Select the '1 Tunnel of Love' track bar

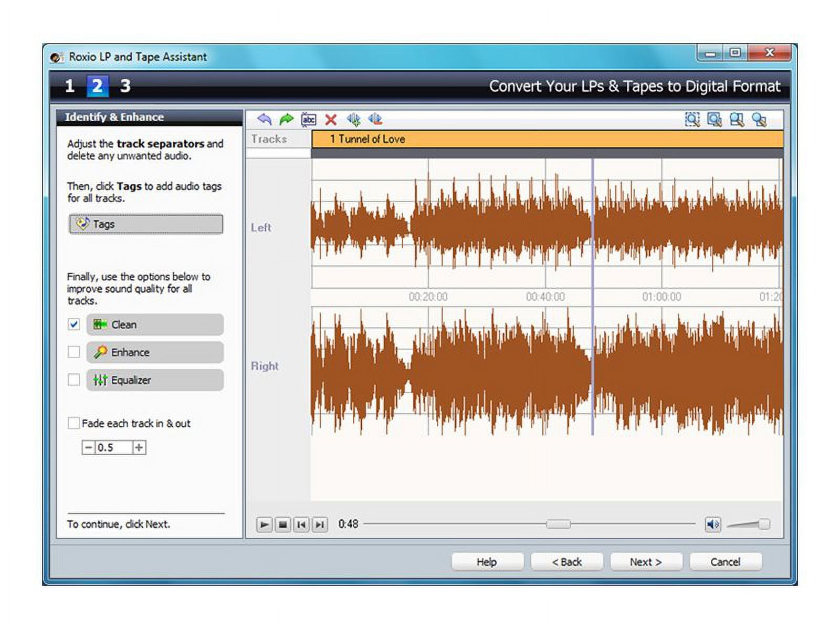[x=547, y=139]
